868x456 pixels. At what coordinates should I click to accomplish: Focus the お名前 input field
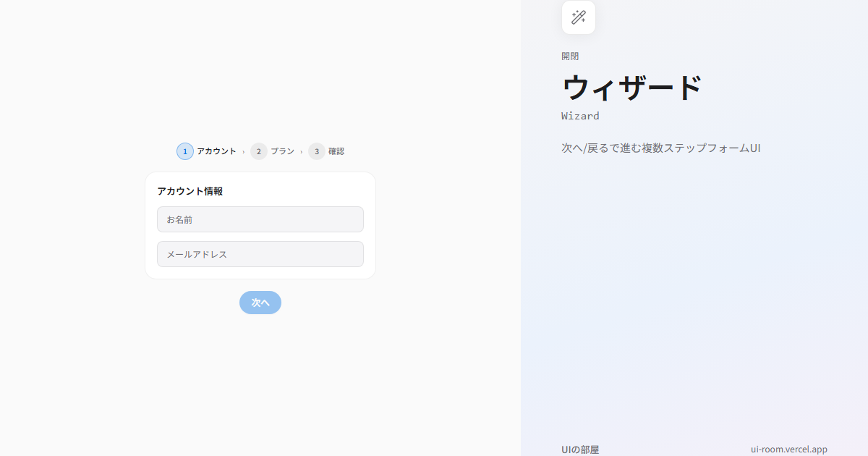pyautogui.click(x=260, y=219)
